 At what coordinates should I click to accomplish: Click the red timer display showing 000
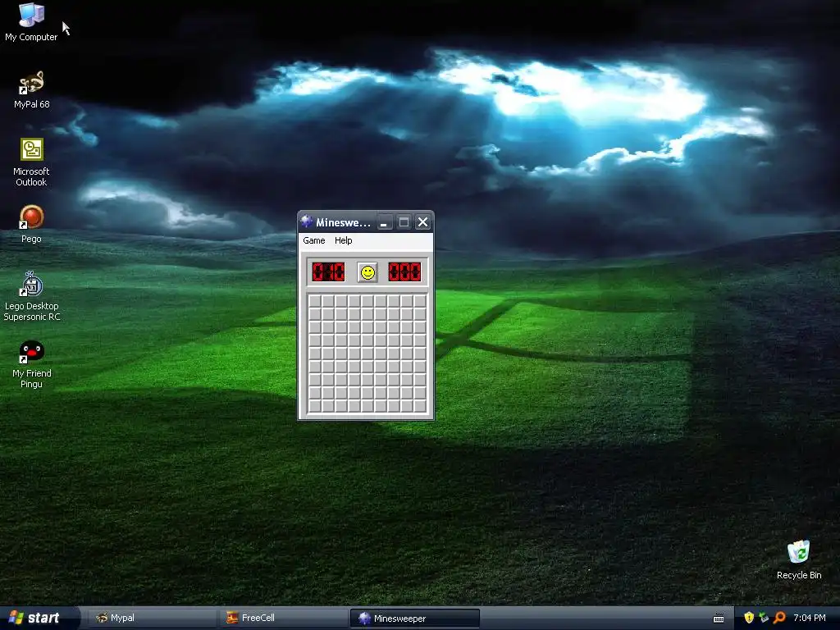[x=404, y=272]
